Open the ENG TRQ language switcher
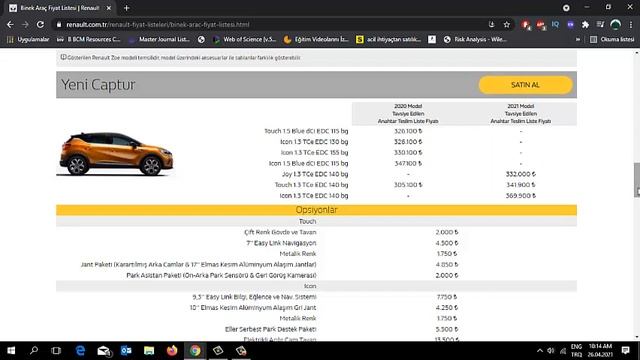This screenshot has height=360, width=640. [x=576, y=351]
